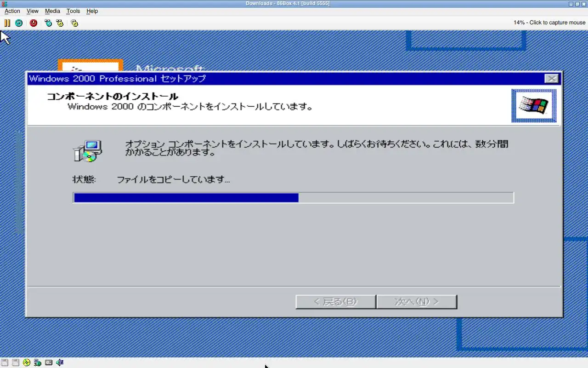Viewport: 588px width, 368px height.
Task: Send Ctrl+Alt+Esc using the yellow keys icon
Action: [60, 23]
